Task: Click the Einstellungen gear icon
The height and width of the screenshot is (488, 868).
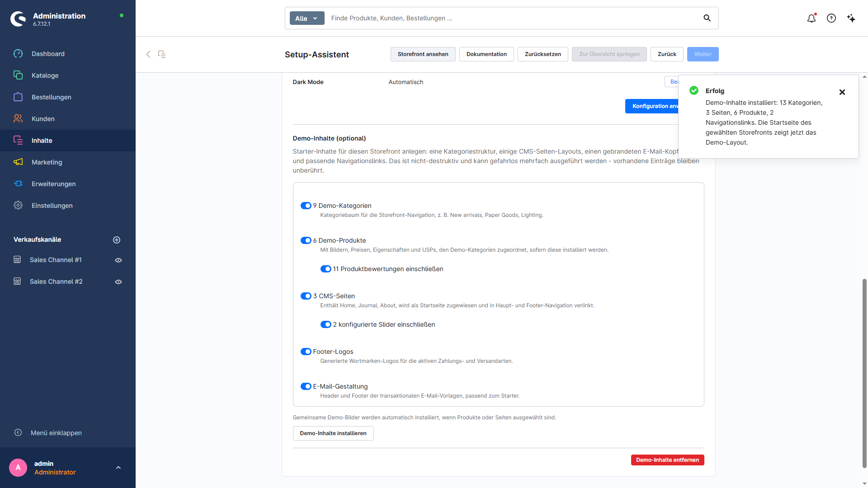Action: coord(18,206)
